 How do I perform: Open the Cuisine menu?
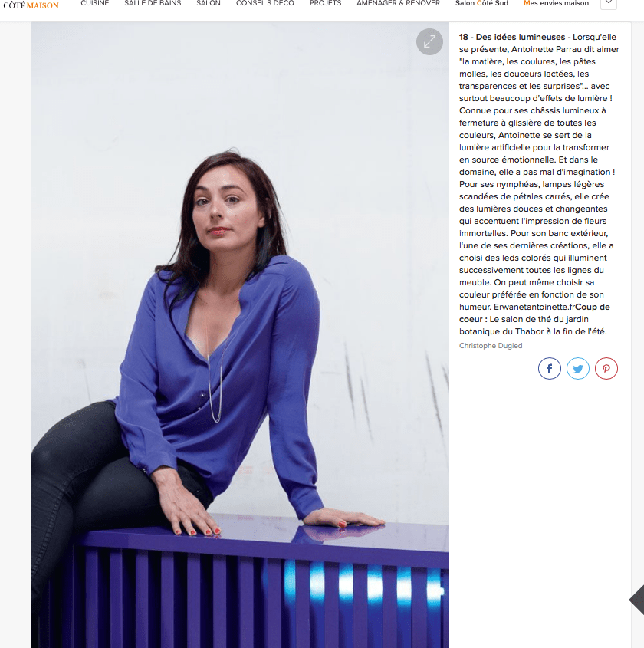[x=94, y=3]
